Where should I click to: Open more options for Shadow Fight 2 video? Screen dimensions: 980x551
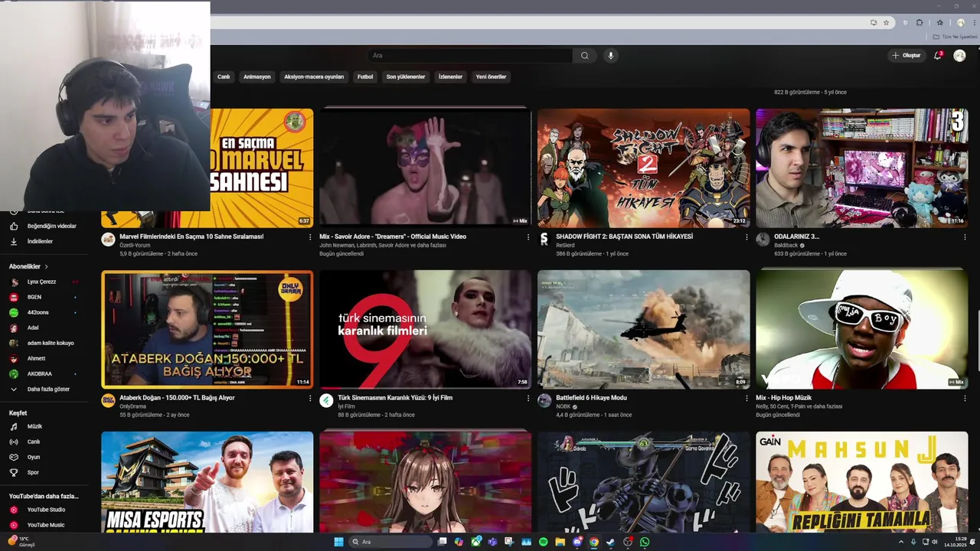tap(746, 237)
